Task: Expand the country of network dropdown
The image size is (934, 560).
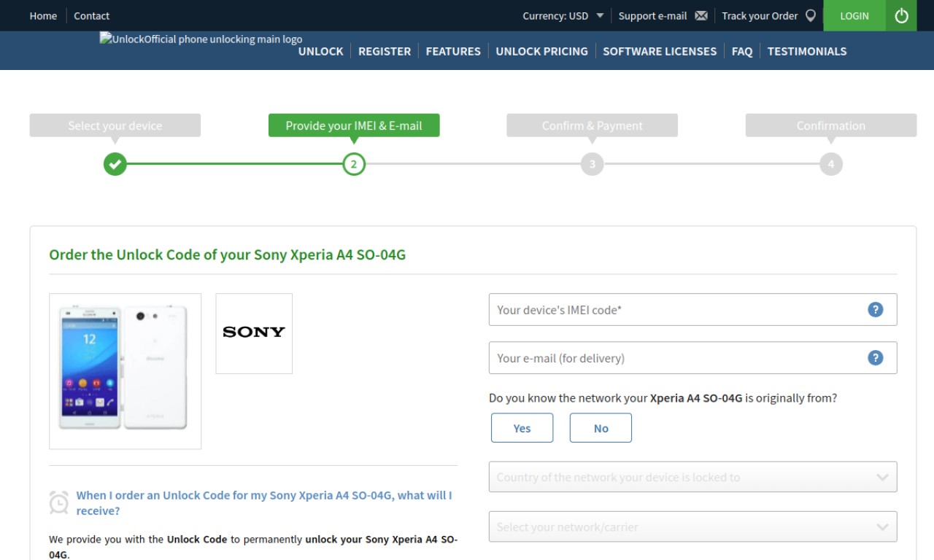Action: coord(692,477)
